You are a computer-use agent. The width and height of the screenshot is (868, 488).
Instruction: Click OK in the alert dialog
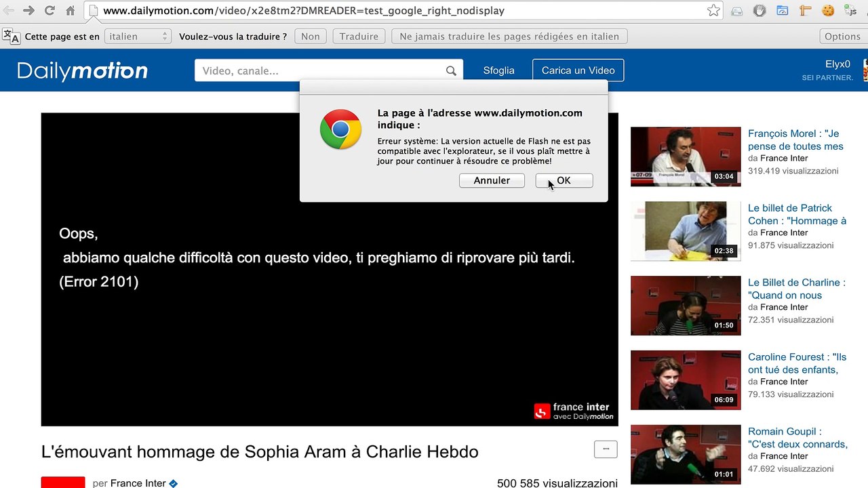564,180
